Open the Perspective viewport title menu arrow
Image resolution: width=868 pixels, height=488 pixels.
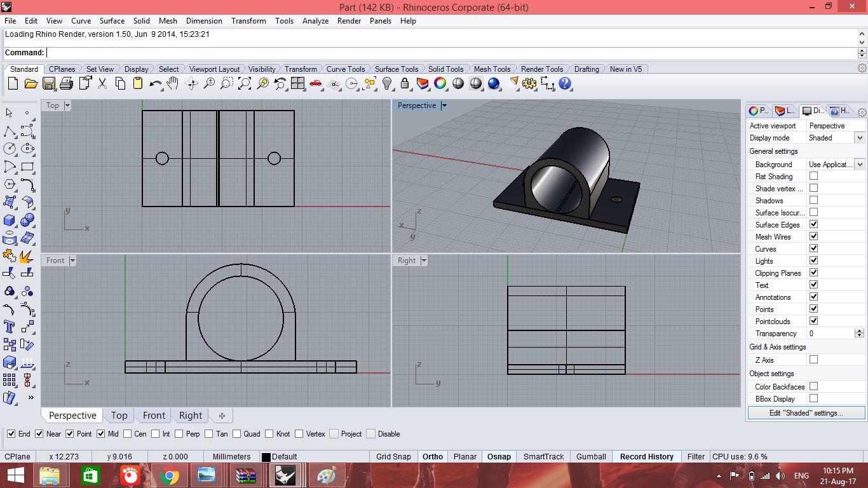[444, 105]
